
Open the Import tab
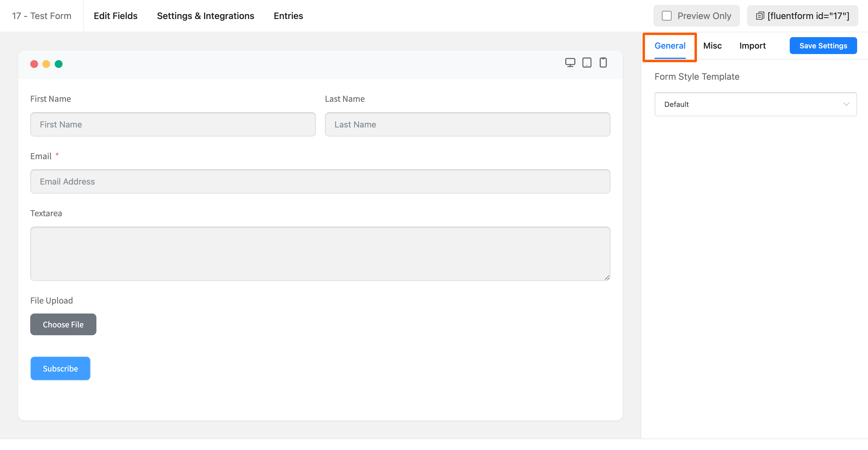(752, 46)
